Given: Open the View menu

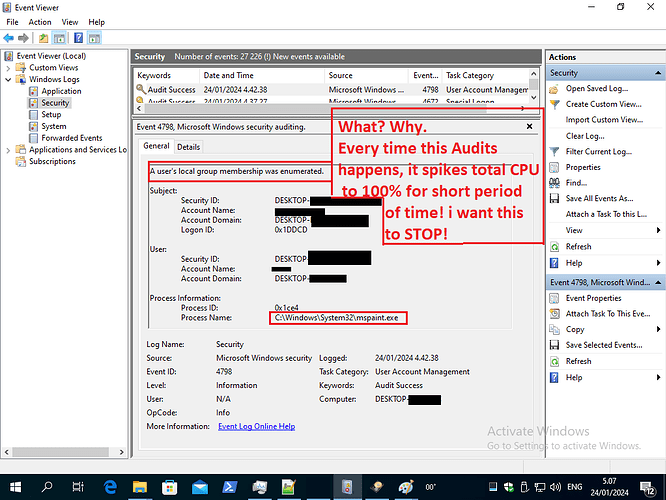Looking at the screenshot, I should coord(70,22).
